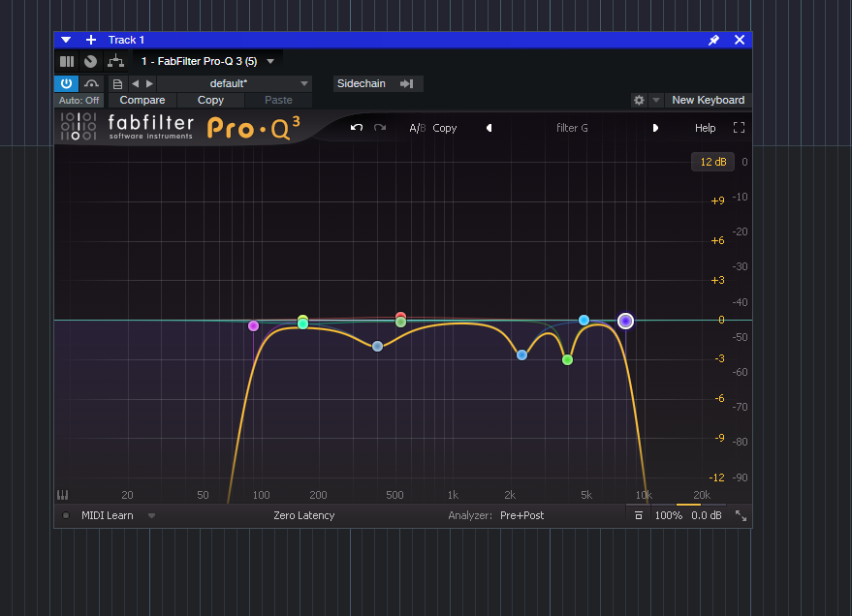852x616 pixels.
Task: Toggle Auto: Off automation mode
Action: coord(79,101)
